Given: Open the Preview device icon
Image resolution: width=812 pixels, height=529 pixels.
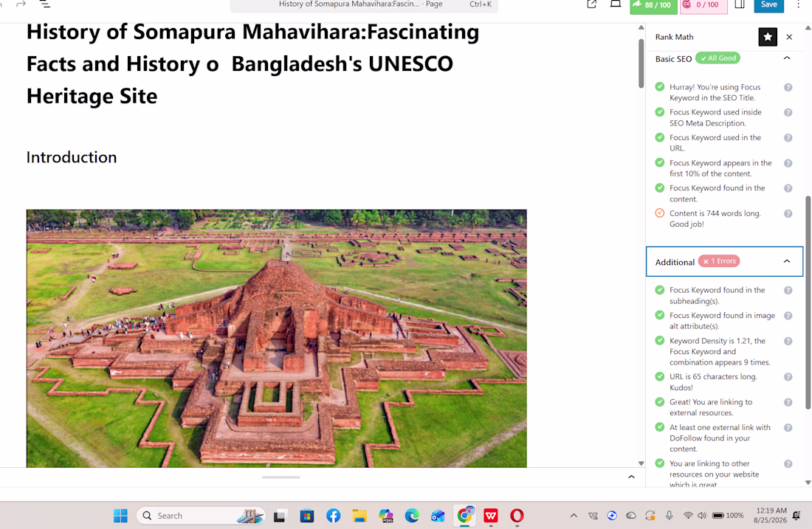Looking at the screenshot, I should [615, 4].
